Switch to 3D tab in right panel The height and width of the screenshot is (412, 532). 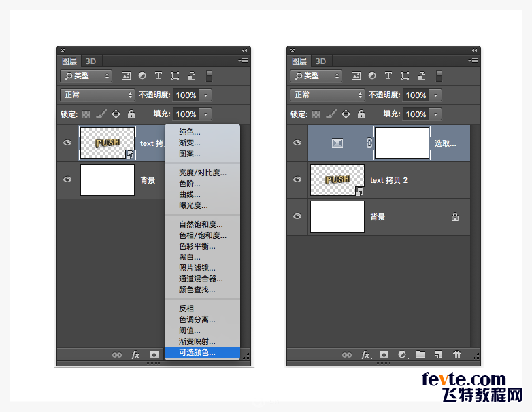point(321,61)
